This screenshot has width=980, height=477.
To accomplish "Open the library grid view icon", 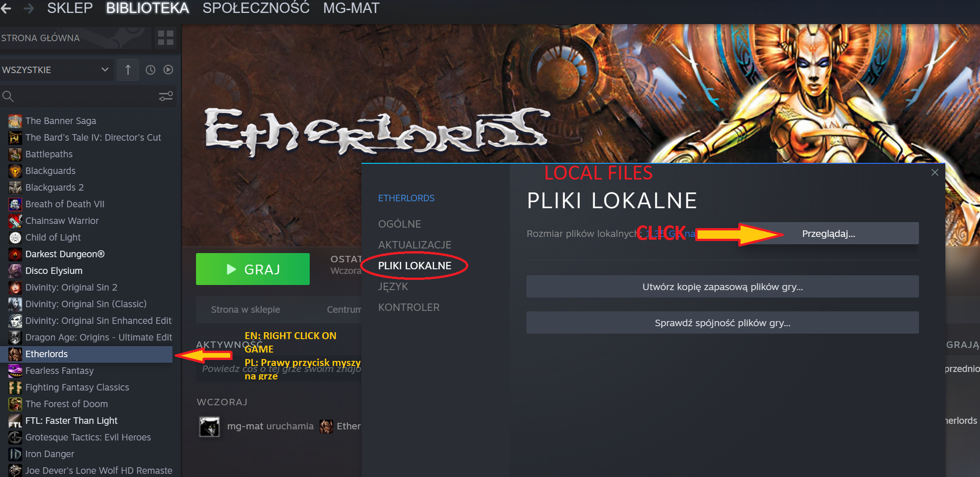I will tap(165, 37).
